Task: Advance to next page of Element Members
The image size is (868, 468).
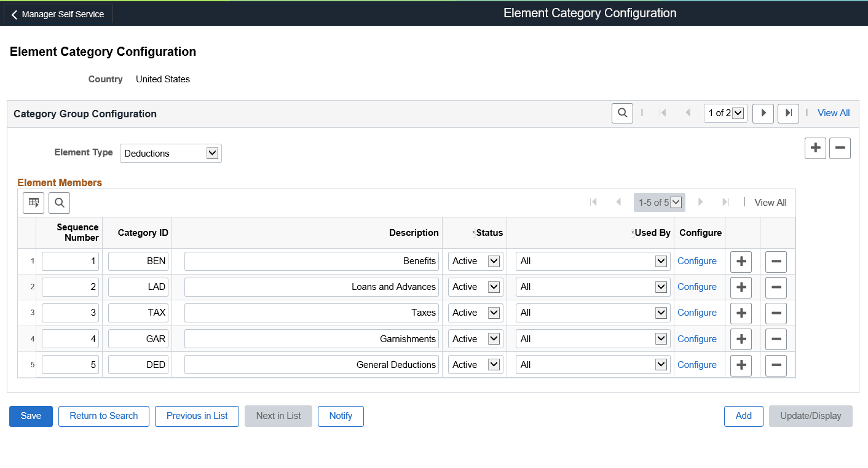Action: 701,202
